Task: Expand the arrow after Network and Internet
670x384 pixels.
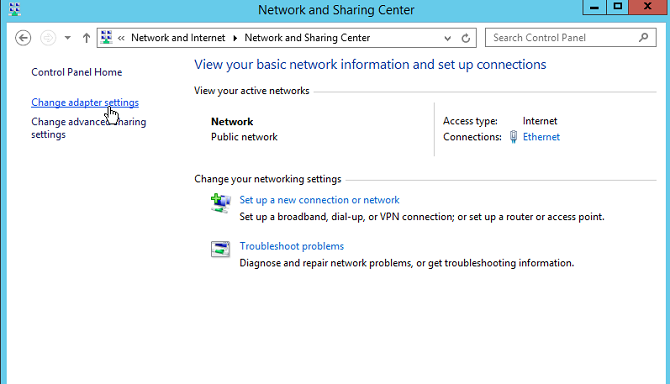Action: (x=235, y=38)
